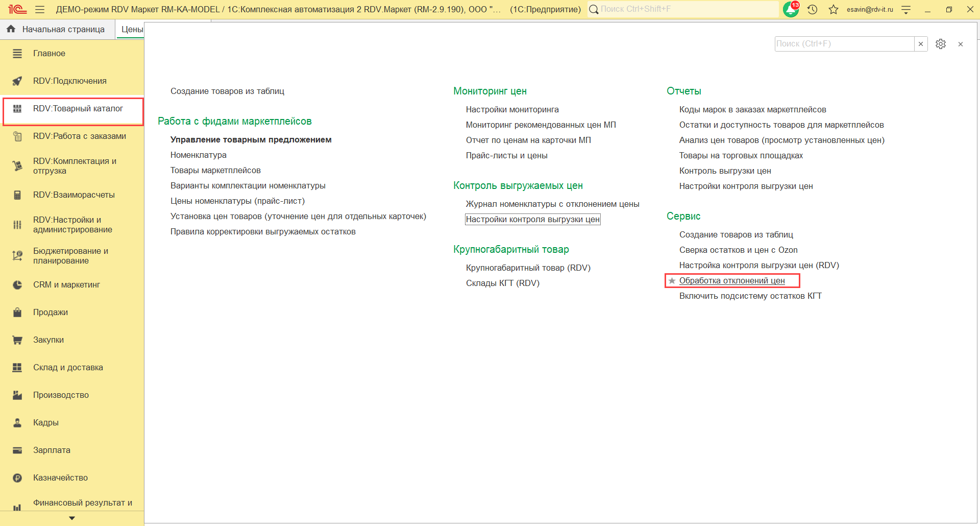Open the title bar settings lines dropdown
The image size is (980, 526).
(x=906, y=9)
